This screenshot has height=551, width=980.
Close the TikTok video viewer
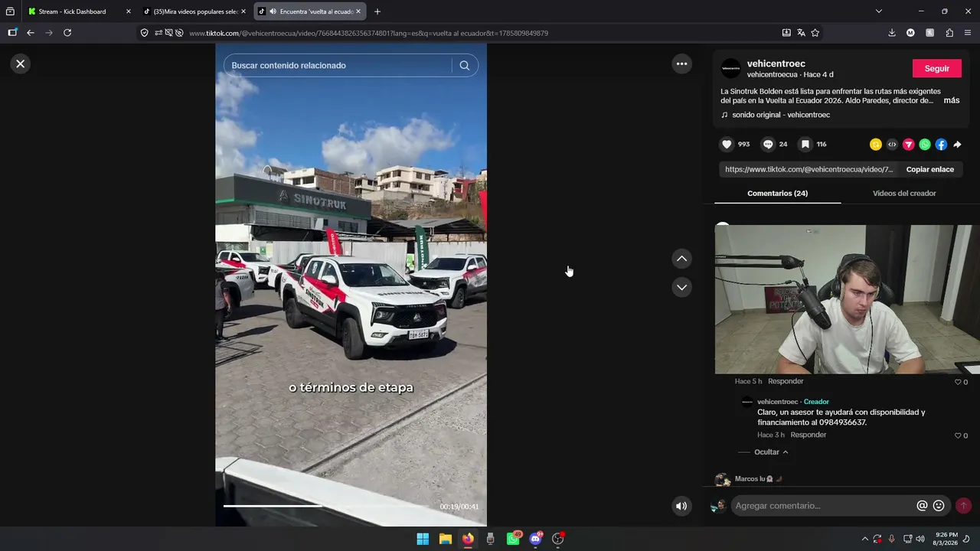click(21, 64)
